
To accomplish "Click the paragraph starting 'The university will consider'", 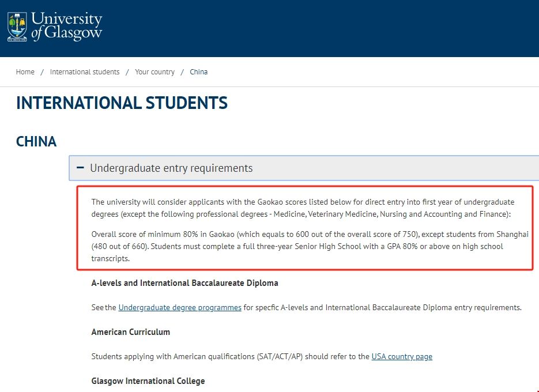I will pyautogui.click(x=303, y=208).
